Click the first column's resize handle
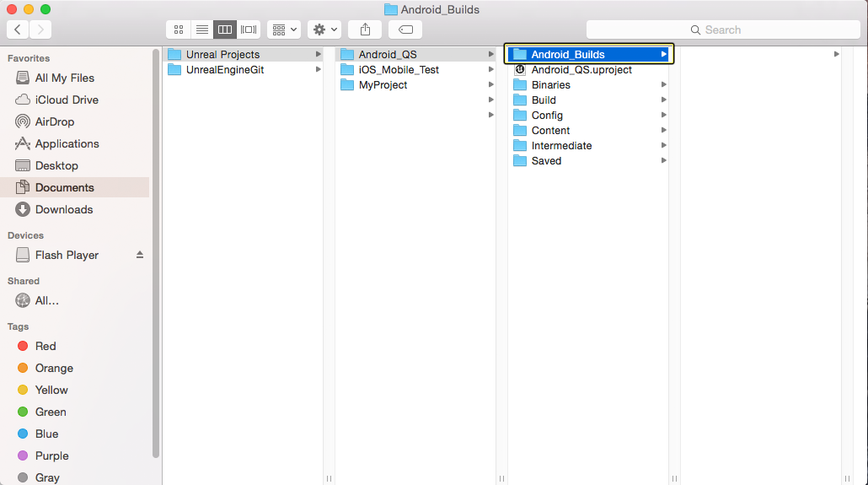This screenshot has width=868, height=485. coord(329,478)
